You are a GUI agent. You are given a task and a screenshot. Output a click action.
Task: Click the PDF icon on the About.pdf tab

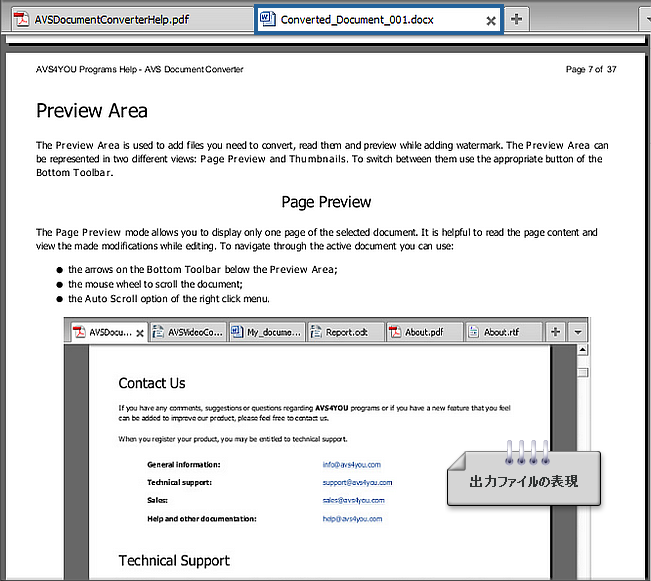(x=394, y=332)
